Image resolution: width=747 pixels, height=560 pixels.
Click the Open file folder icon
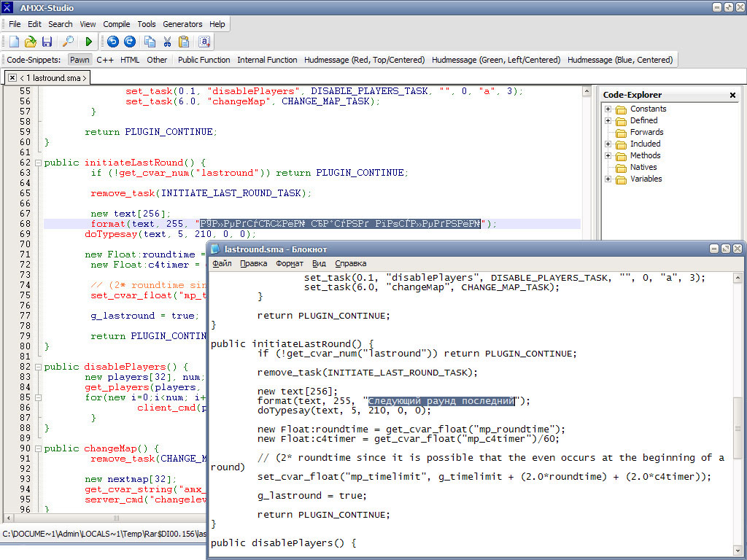point(31,42)
